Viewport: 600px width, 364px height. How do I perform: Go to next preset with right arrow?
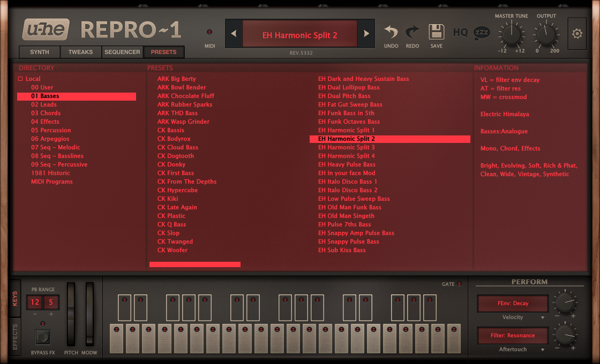366,34
